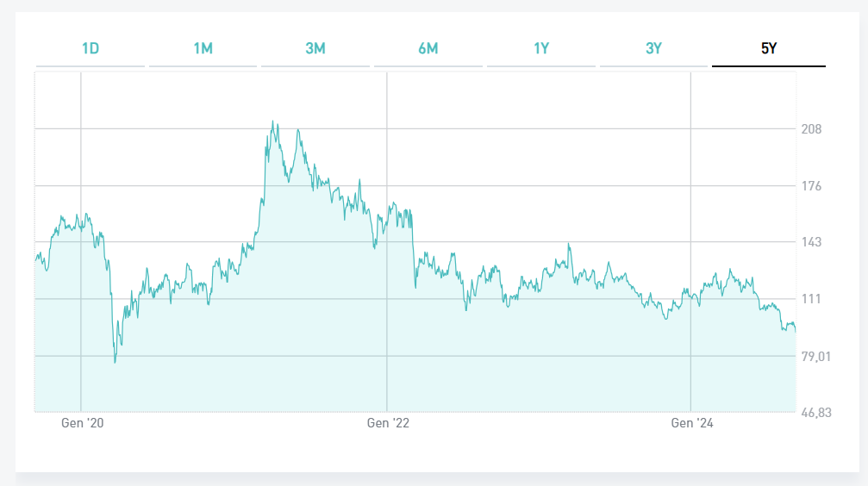Click the lowest dip of the price line
868x486 pixels.
point(116,362)
